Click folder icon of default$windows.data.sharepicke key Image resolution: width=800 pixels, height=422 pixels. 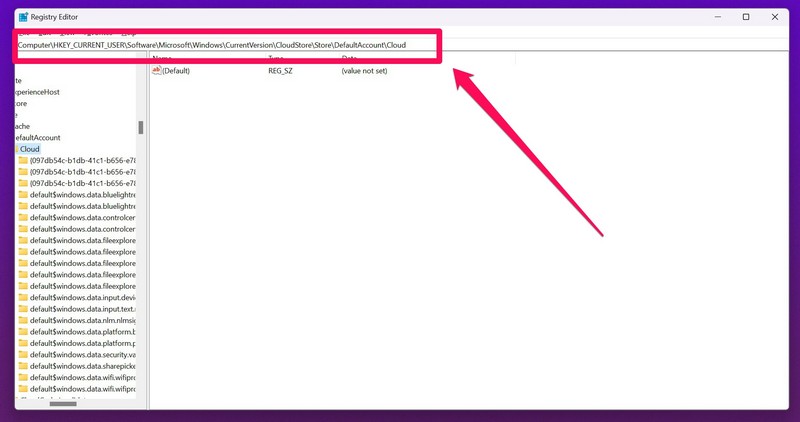point(23,366)
